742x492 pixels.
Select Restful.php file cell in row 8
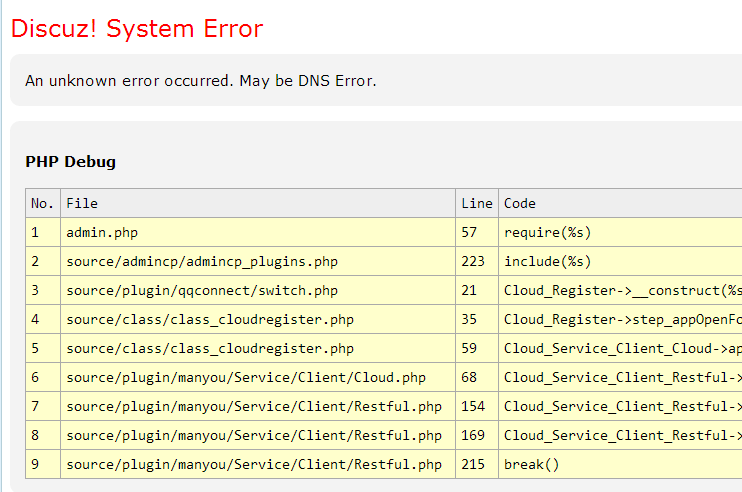[x=258, y=435]
